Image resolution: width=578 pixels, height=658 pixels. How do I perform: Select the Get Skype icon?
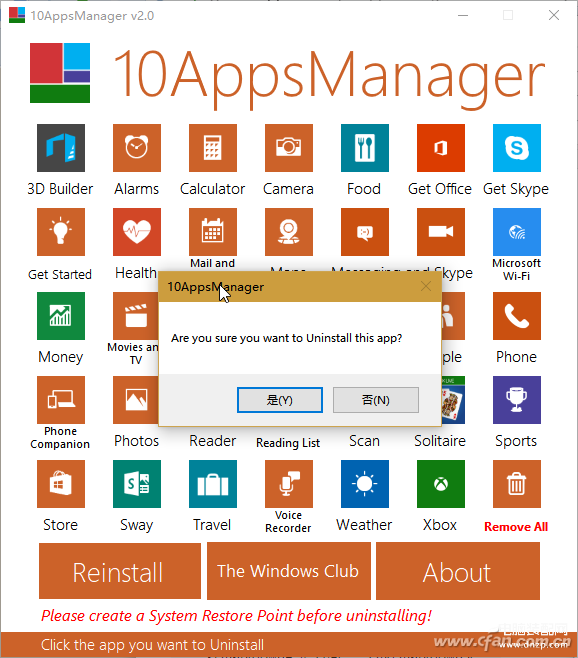click(517, 148)
